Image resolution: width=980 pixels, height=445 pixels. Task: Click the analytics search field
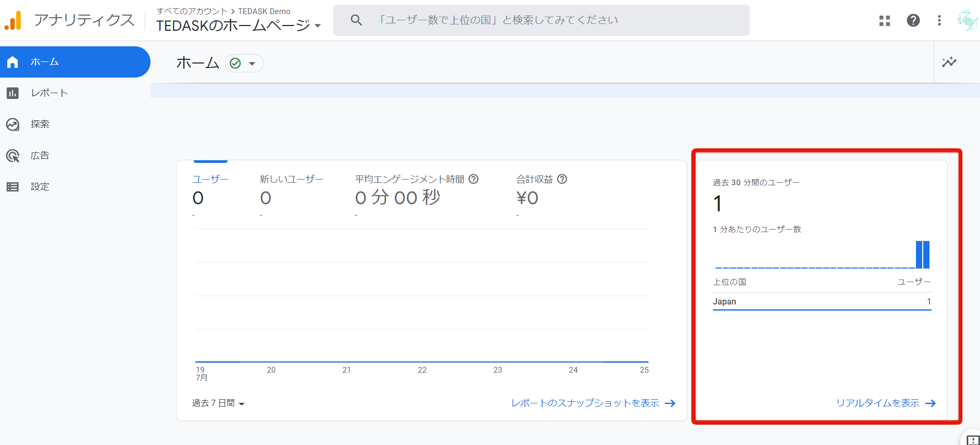542,20
